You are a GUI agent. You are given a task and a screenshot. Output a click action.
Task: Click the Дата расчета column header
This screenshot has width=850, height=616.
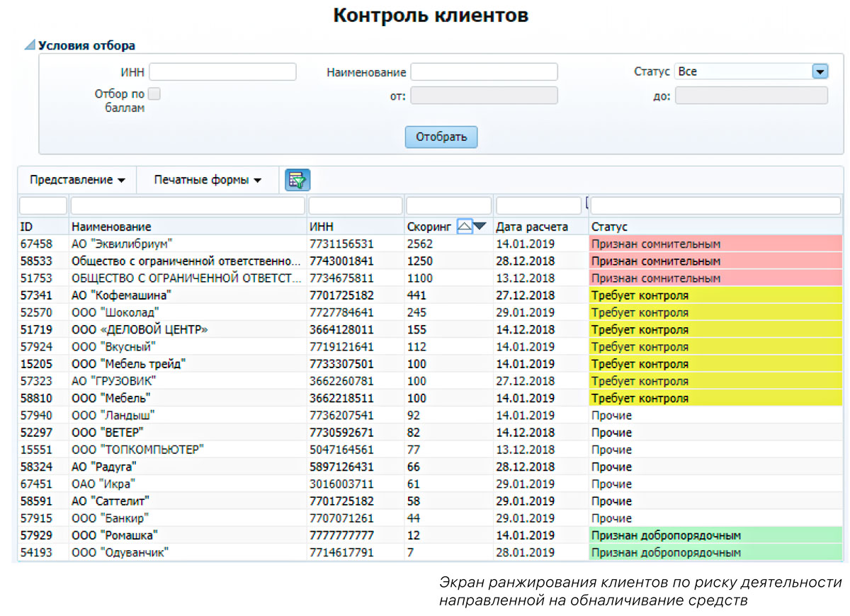coord(532,227)
